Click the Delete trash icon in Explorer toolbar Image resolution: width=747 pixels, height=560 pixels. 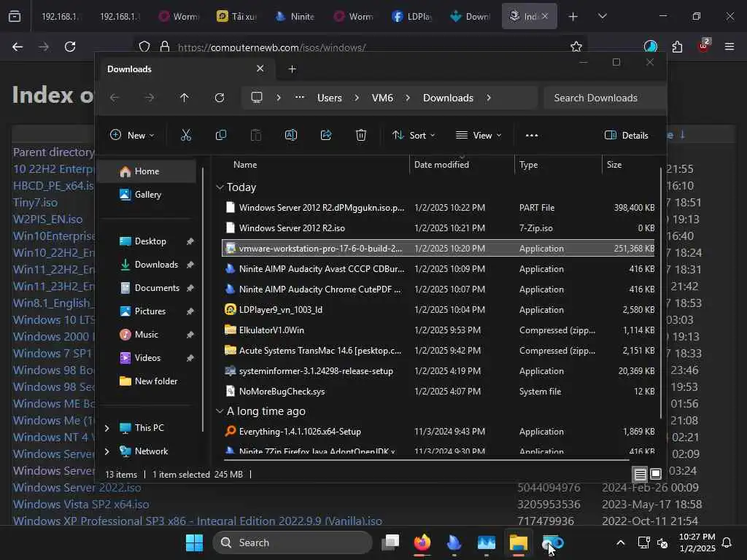click(361, 135)
